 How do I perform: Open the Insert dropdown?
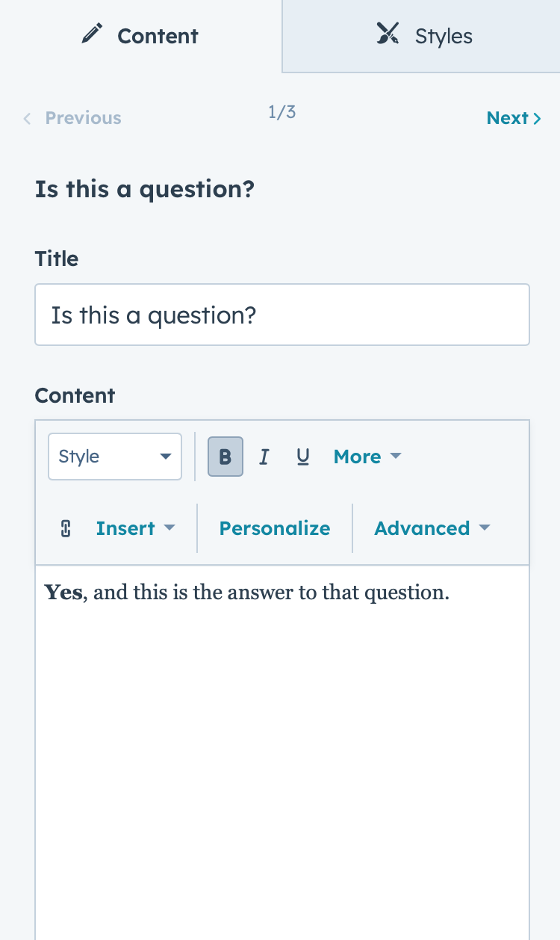[x=135, y=528]
